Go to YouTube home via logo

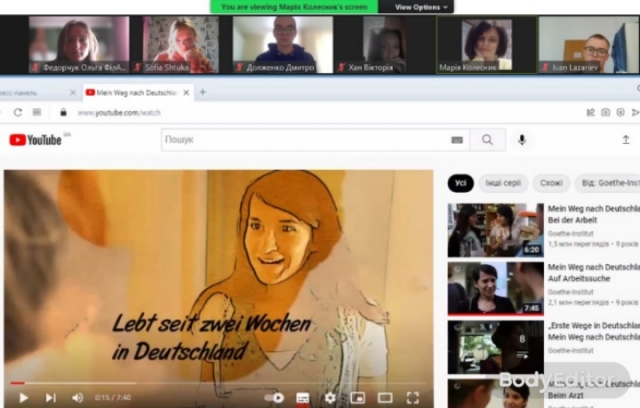[x=35, y=140]
